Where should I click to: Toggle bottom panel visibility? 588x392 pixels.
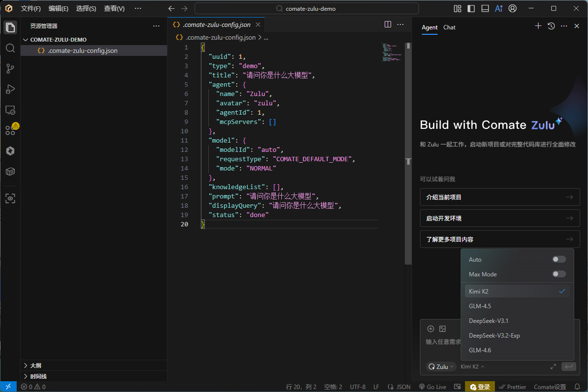pos(485,8)
